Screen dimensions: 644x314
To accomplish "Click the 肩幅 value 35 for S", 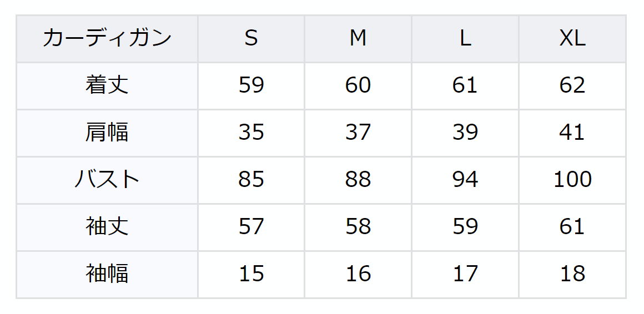I will (x=251, y=133).
